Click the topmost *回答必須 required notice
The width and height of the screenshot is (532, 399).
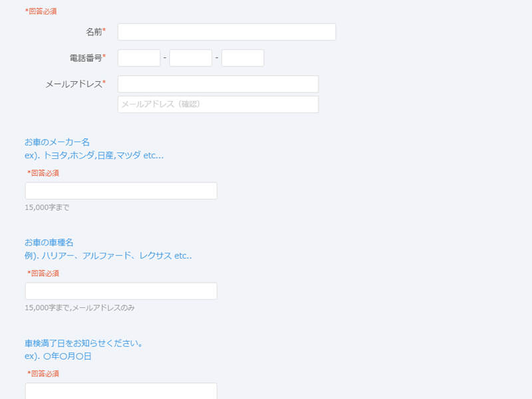(x=41, y=11)
